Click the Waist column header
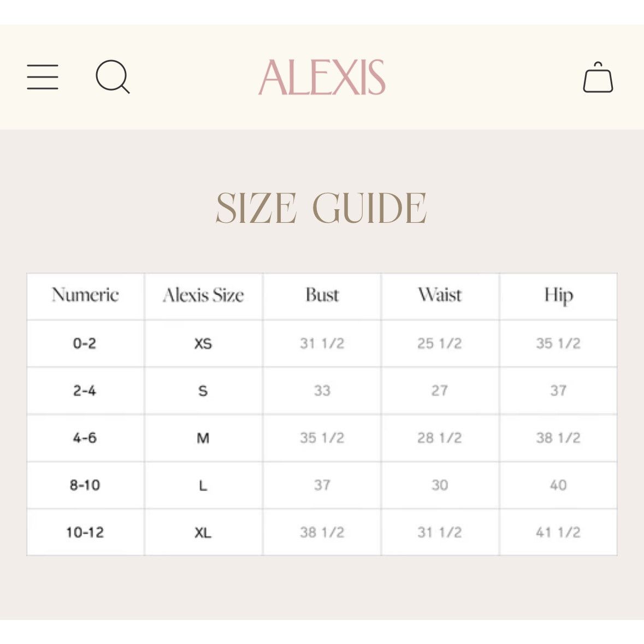The image size is (644, 644). [x=440, y=296]
